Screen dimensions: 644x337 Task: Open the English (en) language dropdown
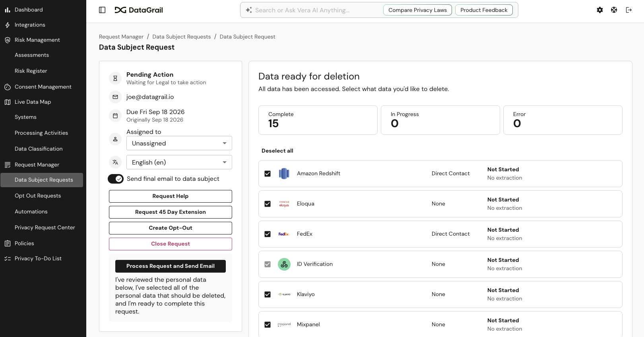pos(179,162)
